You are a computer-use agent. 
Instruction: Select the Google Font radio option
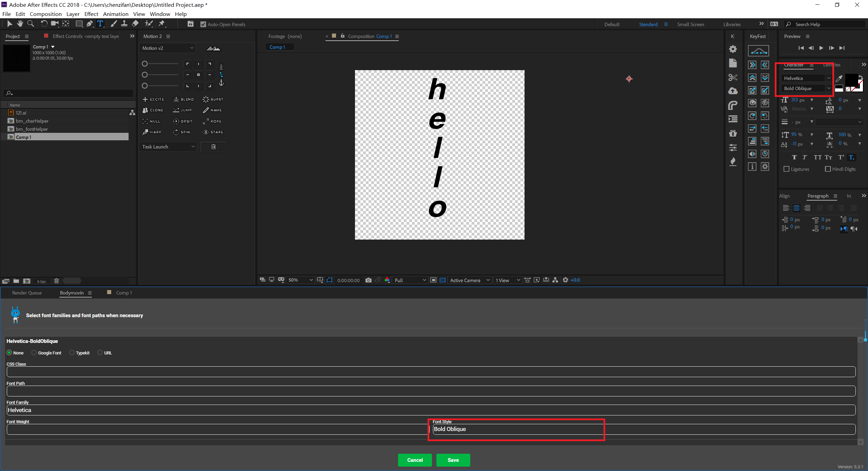tap(34, 353)
